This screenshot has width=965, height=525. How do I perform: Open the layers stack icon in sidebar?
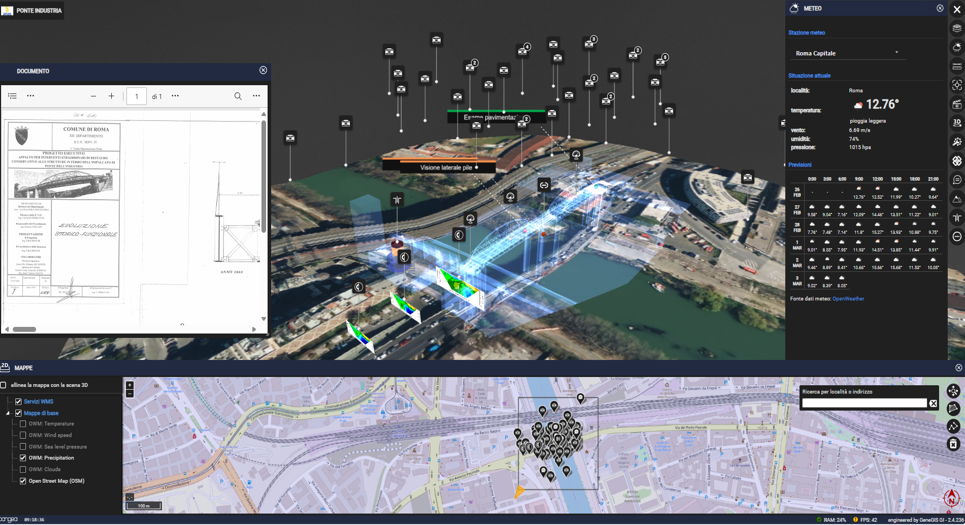click(x=957, y=28)
